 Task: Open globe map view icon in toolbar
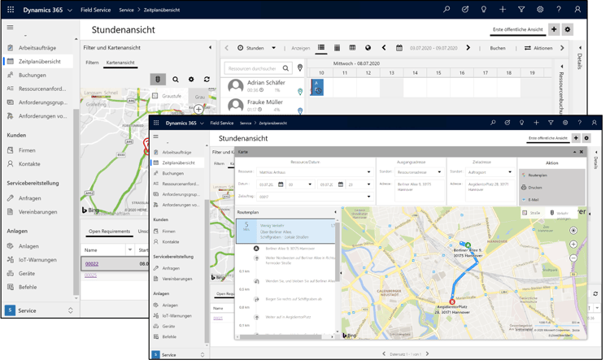click(x=368, y=48)
